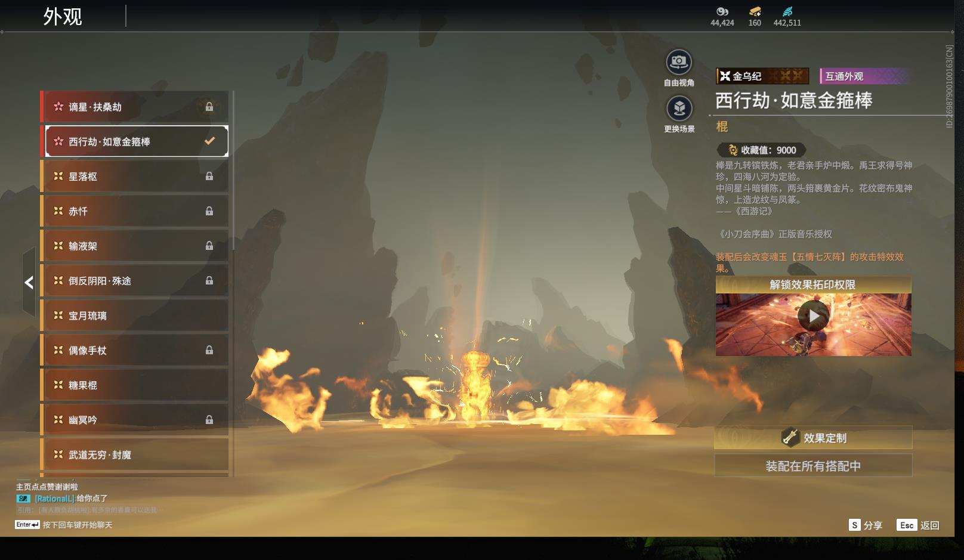Click the rarity icon beside 幽冥吟
This screenshot has height=560, width=964.
[58, 420]
